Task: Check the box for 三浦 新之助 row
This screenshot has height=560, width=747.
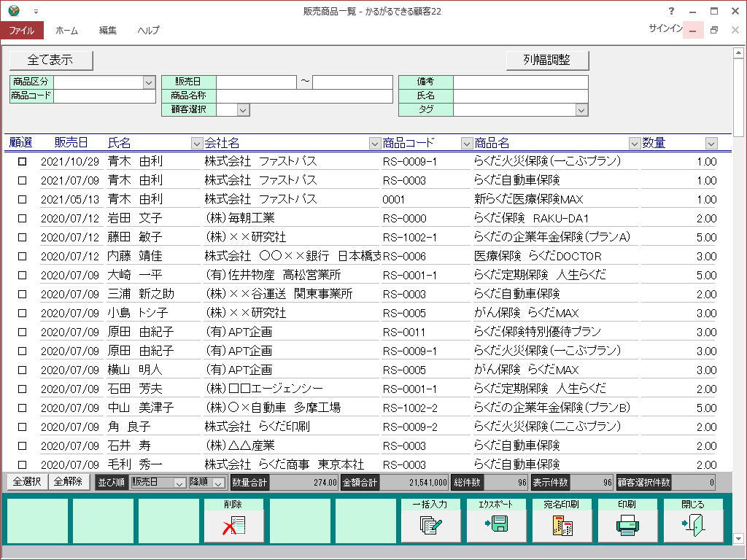Action: 22,295
